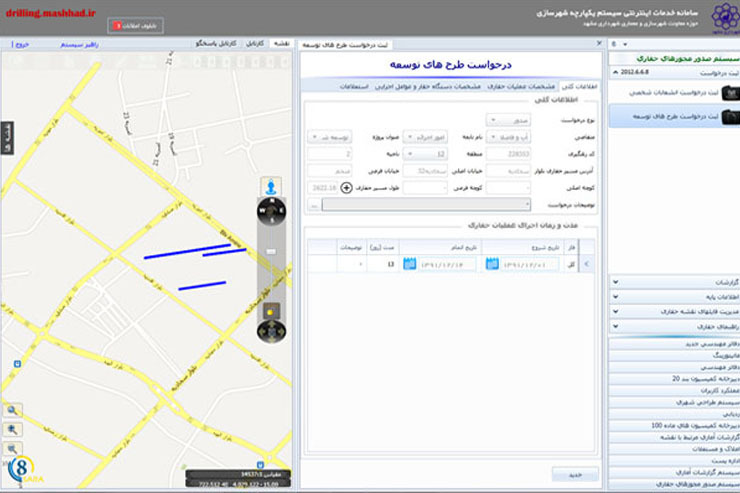Screen dimensions: 740x493
Task: Open اداره پست module in sidebar
Action: point(675,461)
